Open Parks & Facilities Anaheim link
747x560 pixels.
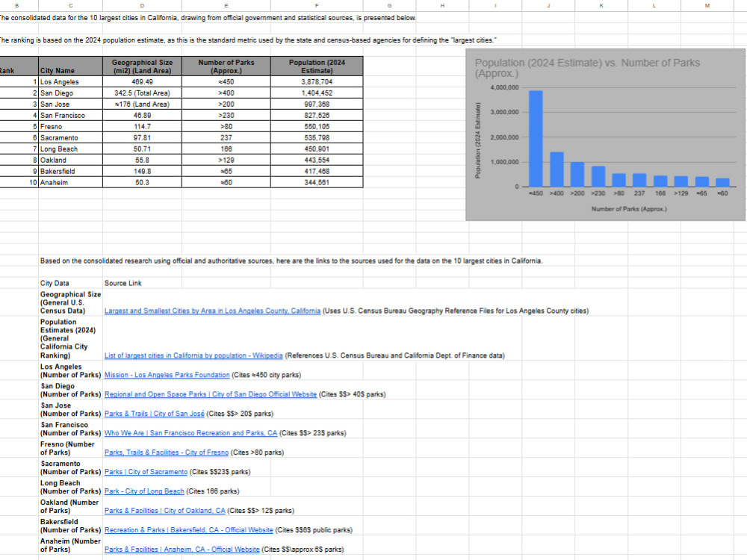[x=182, y=550]
